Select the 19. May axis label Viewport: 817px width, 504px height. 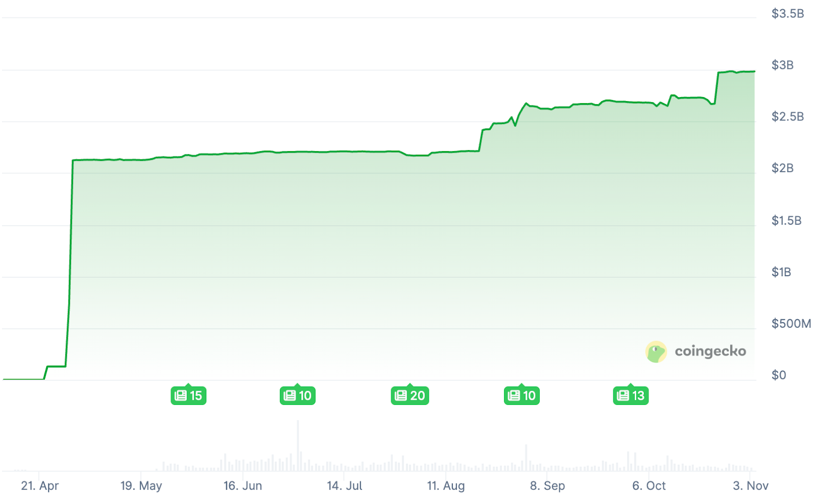pos(141,486)
